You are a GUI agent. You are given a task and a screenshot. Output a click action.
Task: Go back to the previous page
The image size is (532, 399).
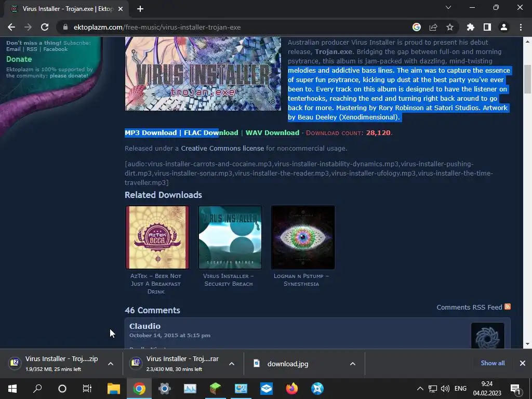pos(11,27)
